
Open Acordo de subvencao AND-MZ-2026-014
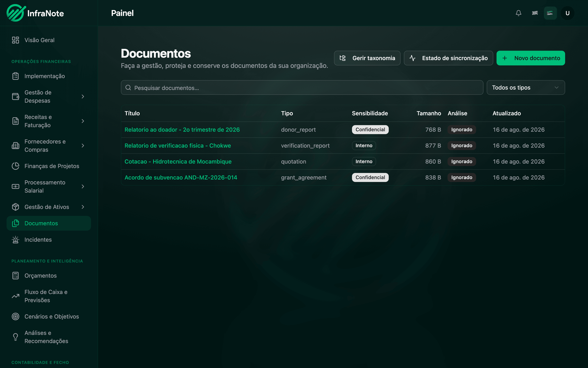coord(181,177)
